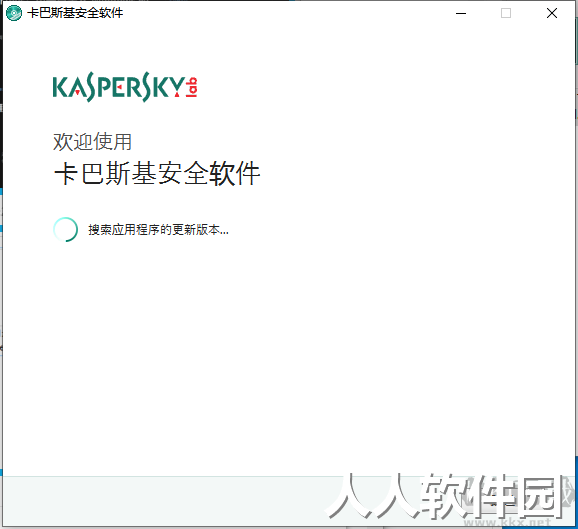
Task: Close the 卡巴斯基安全软件 installer window
Action: (x=551, y=13)
